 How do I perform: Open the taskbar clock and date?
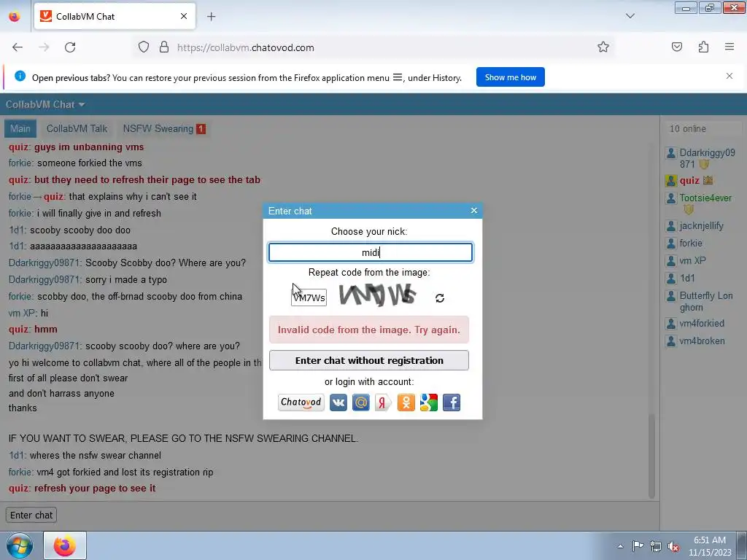710,546
